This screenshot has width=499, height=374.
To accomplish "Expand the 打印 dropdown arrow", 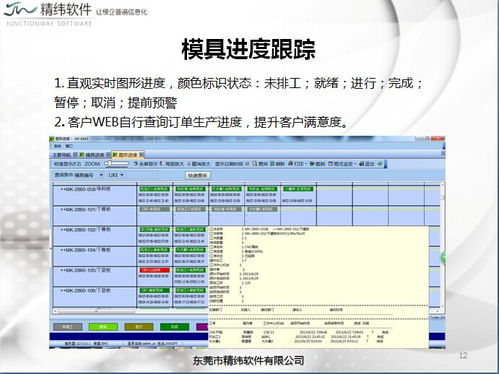I will point(306,164).
